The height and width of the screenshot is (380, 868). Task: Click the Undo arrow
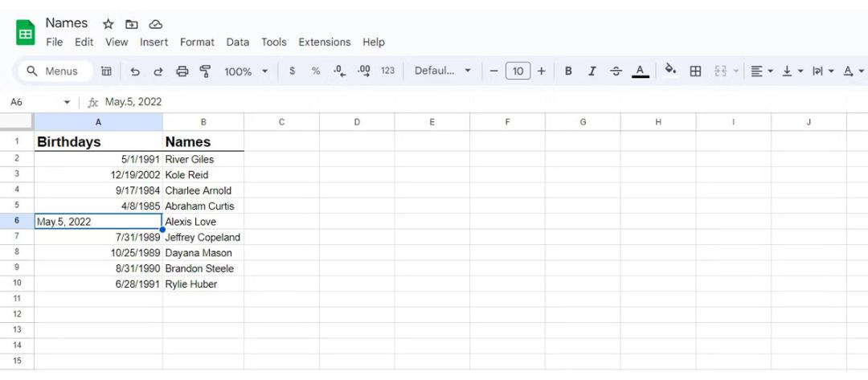134,71
